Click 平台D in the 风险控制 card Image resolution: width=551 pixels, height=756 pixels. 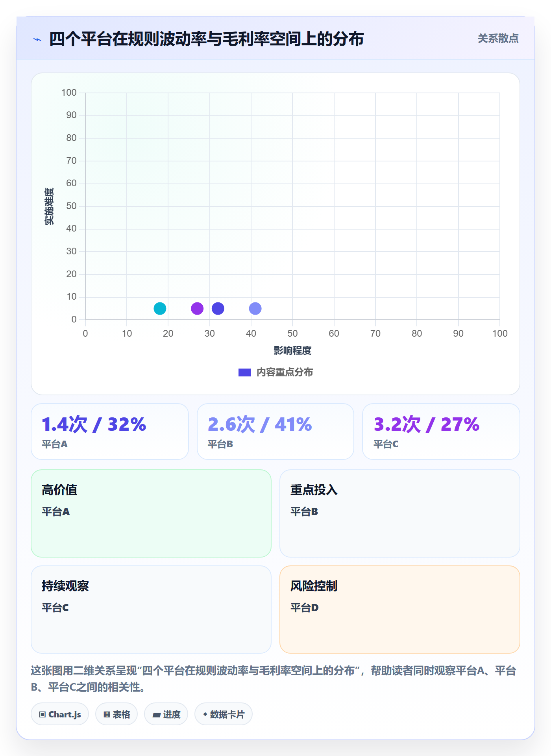click(305, 608)
